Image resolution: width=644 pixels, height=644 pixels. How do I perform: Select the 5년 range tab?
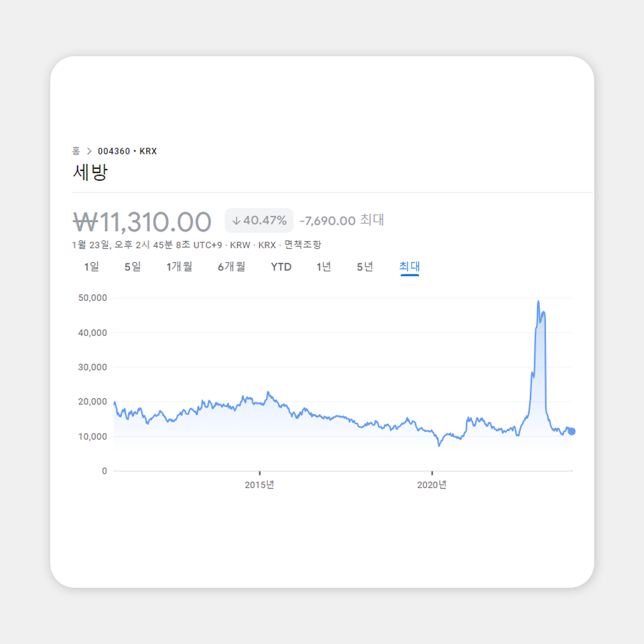click(365, 267)
